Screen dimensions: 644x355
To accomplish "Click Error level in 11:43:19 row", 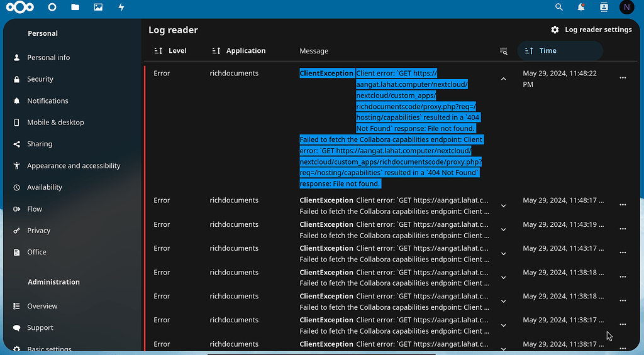I will [162, 224].
